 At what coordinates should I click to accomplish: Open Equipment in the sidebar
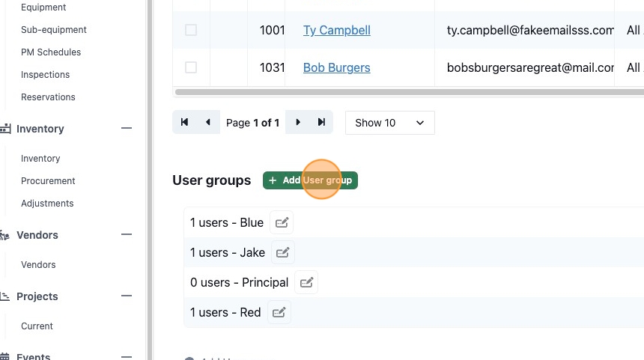pyautogui.click(x=43, y=7)
